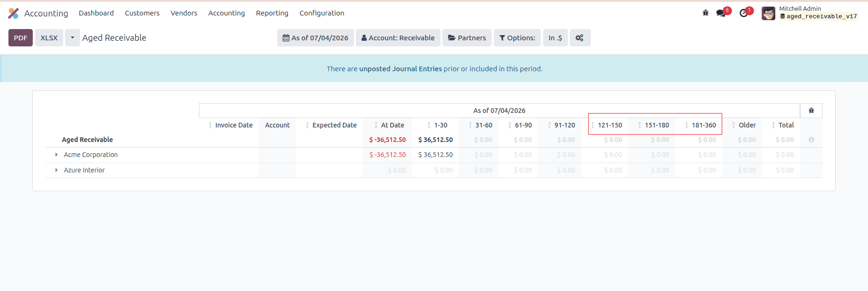Open the Customers menu
Image resolution: width=868 pixels, height=291 pixels.
(x=142, y=13)
